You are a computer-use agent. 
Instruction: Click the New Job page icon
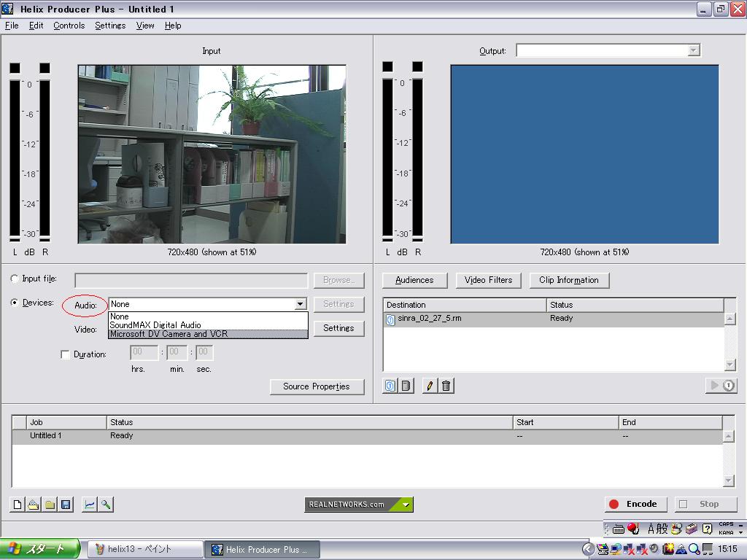18,505
